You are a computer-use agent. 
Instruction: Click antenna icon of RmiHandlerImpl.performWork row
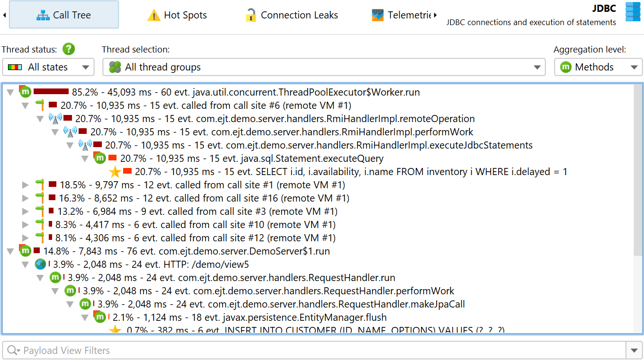coord(70,132)
